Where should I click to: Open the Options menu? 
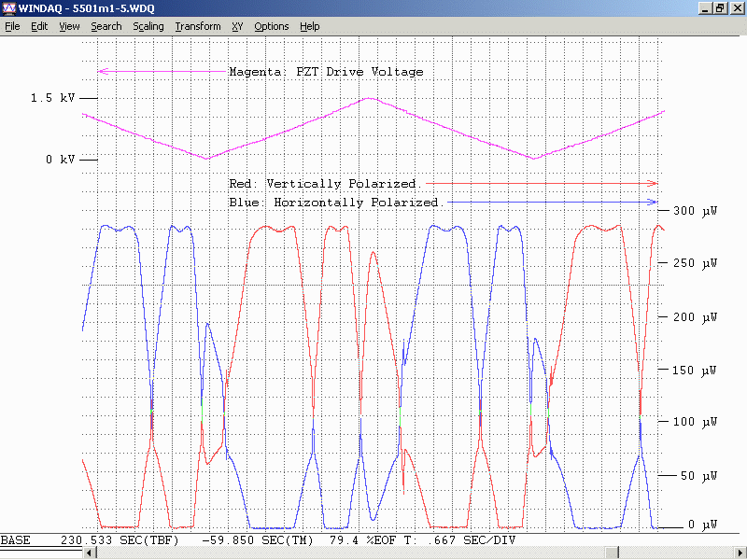pyautogui.click(x=272, y=26)
